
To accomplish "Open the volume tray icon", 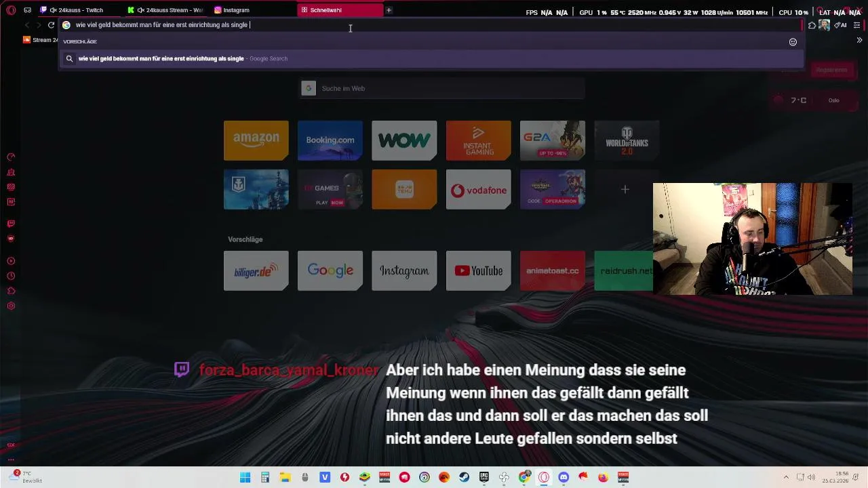I will pyautogui.click(x=812, y=477).
